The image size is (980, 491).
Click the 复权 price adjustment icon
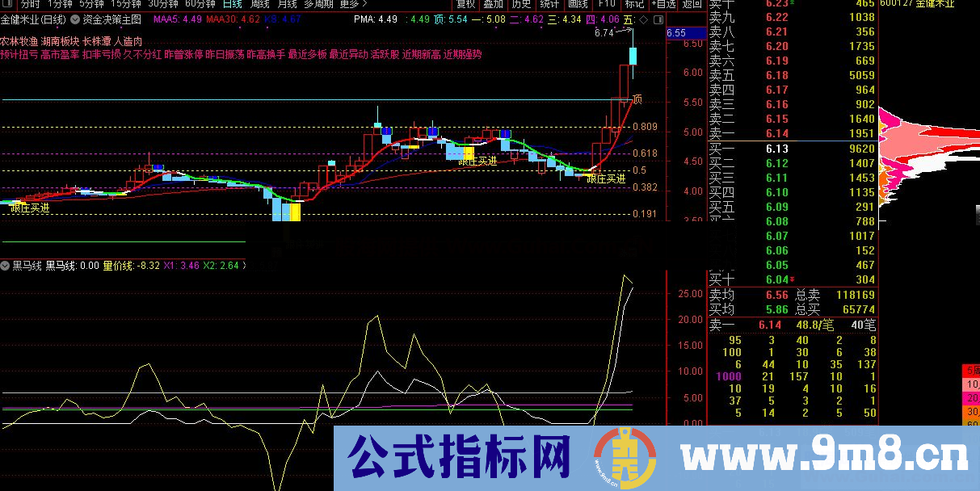point(466,4)
